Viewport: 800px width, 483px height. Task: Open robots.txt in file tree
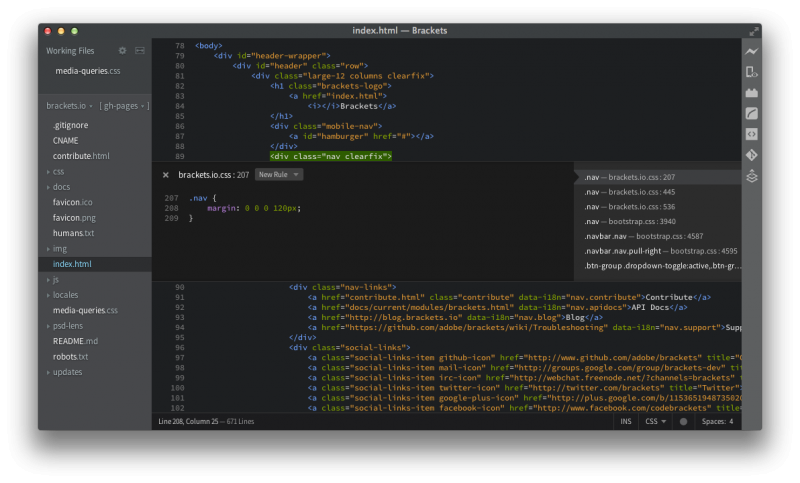[70, 357]
